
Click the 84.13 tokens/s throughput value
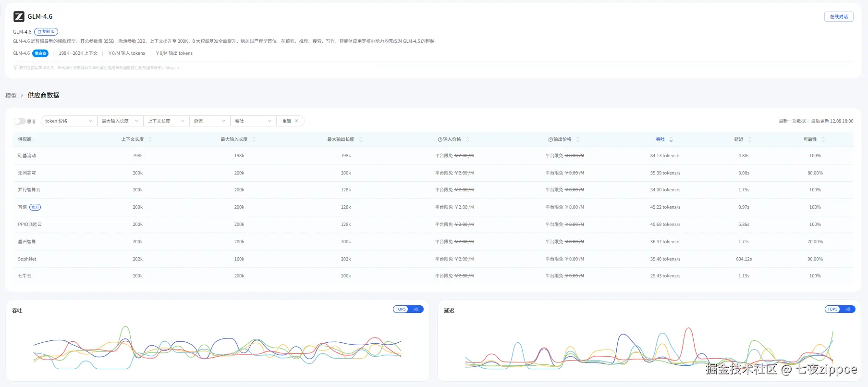[665, 156]
